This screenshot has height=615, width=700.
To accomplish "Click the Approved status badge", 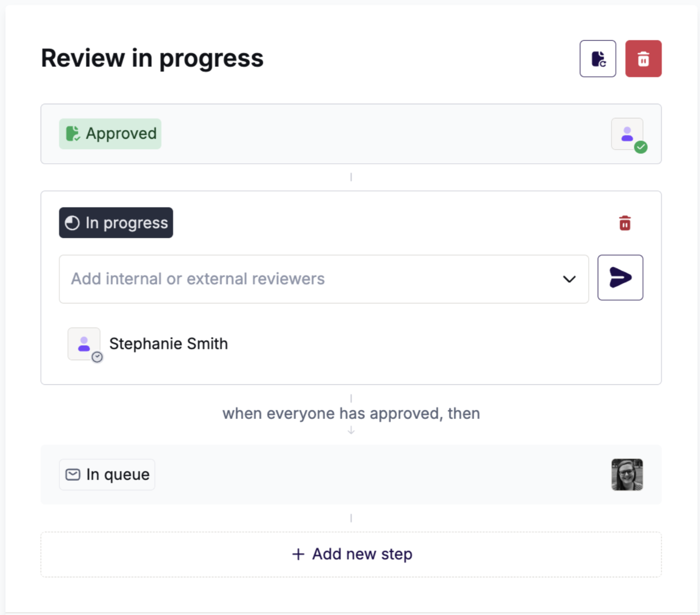I will click(110, 134).
